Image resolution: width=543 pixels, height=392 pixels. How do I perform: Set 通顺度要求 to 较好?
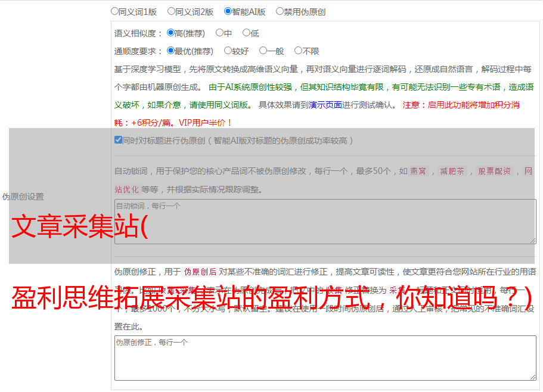228,51
